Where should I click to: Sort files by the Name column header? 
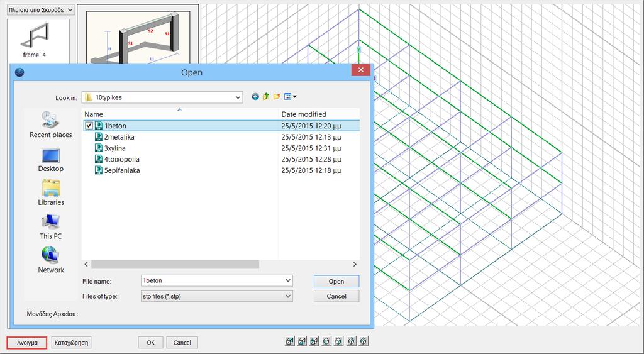(180, 114)
